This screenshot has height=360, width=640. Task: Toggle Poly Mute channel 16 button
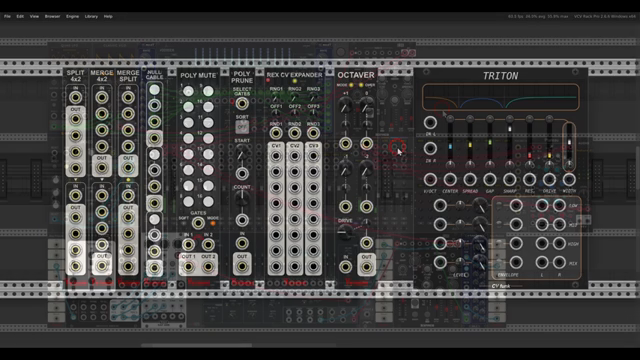208,201
